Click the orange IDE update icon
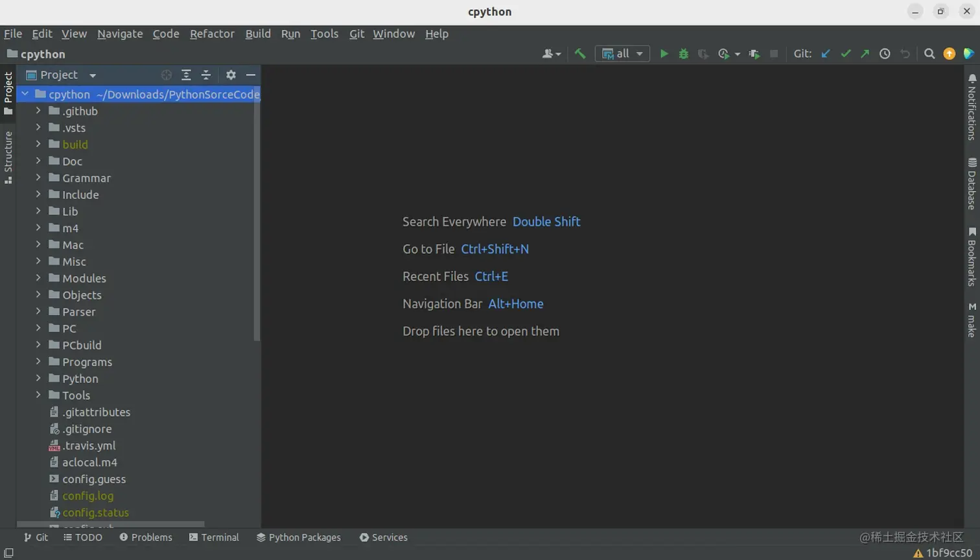980x560 pixels. (950, 54)
